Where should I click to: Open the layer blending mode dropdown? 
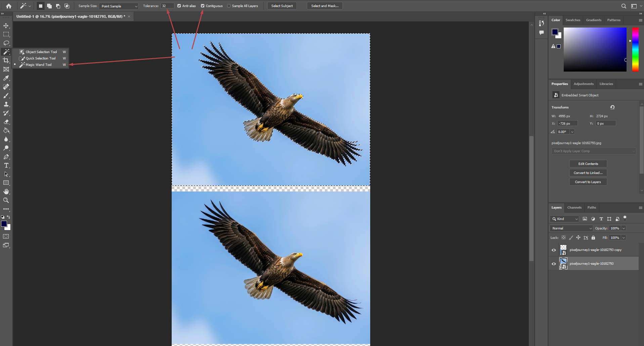pos(571,228)
